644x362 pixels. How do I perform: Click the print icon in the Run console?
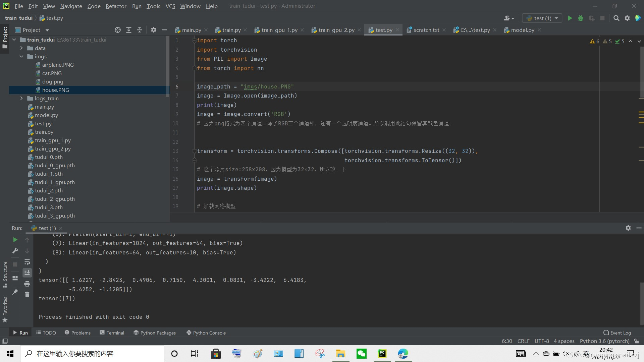click(x=27, y=284)
